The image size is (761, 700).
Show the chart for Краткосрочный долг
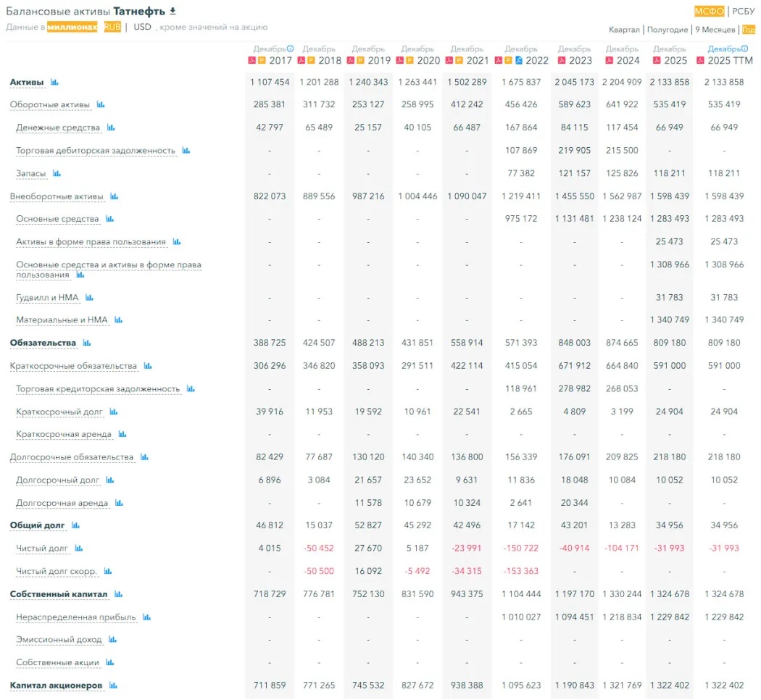tap(113, 412)
